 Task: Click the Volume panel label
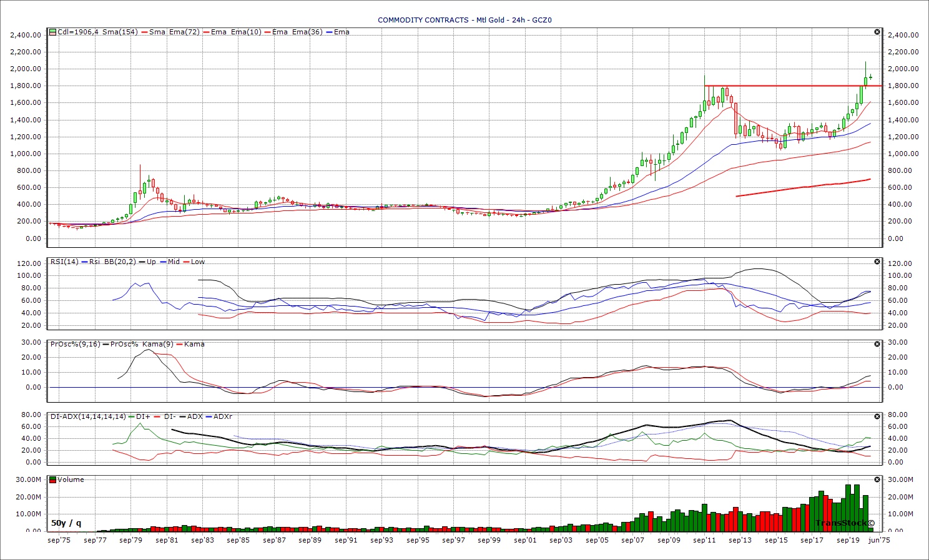coord(71,479)
